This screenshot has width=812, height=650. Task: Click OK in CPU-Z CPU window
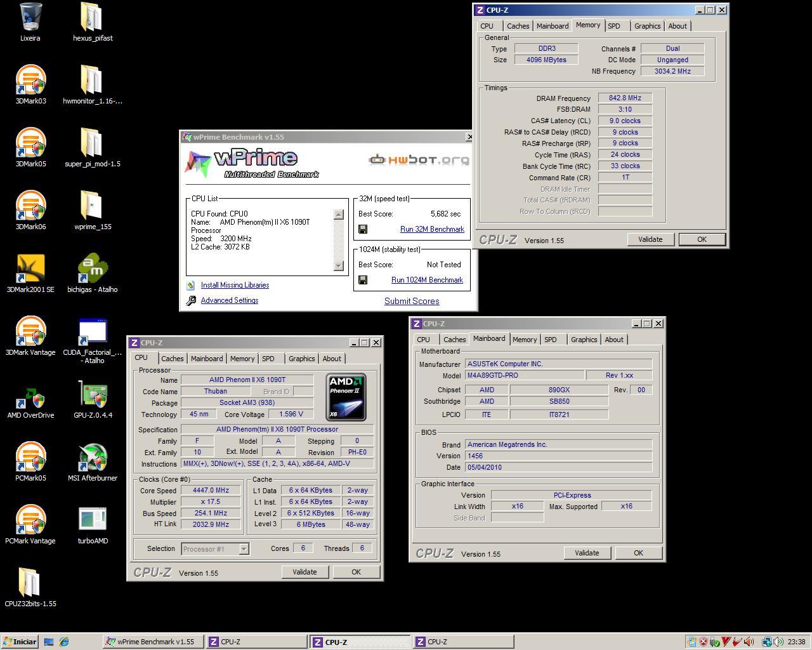tap(356, 572)
